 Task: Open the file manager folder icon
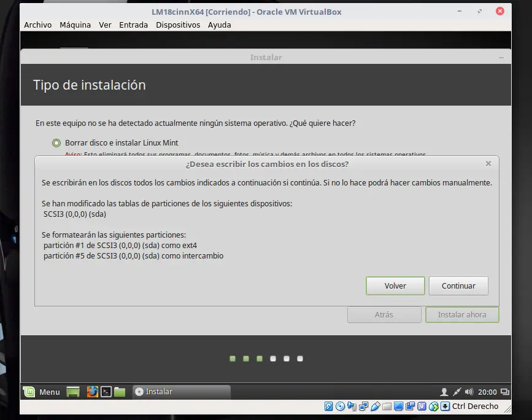(x=120, y=392)
